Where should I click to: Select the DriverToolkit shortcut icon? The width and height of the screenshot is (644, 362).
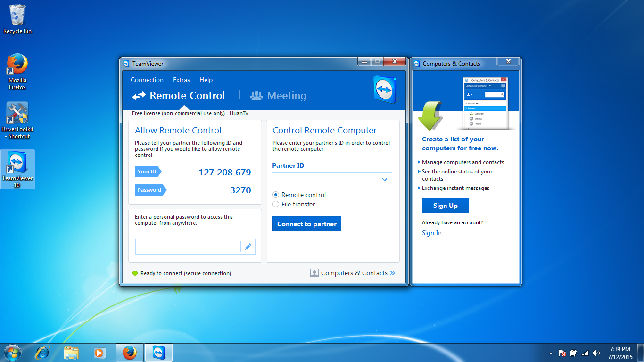pos(17,121)
